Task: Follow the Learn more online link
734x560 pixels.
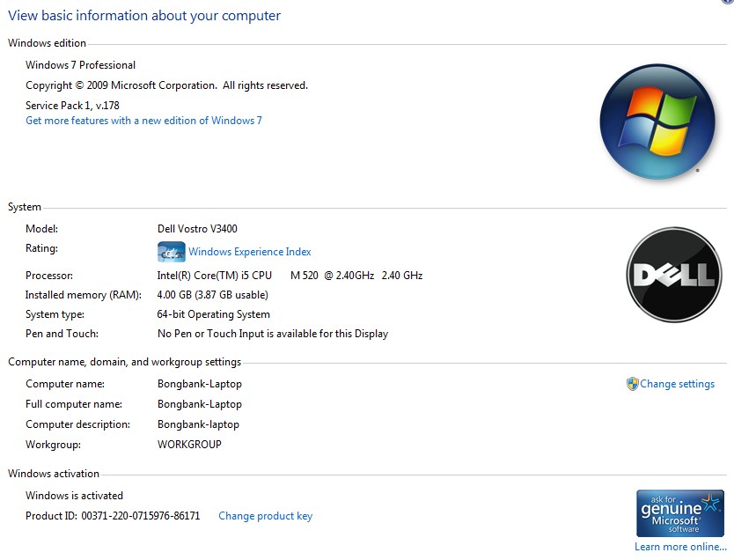Action: pyautogui.click(x=679, y=547)
